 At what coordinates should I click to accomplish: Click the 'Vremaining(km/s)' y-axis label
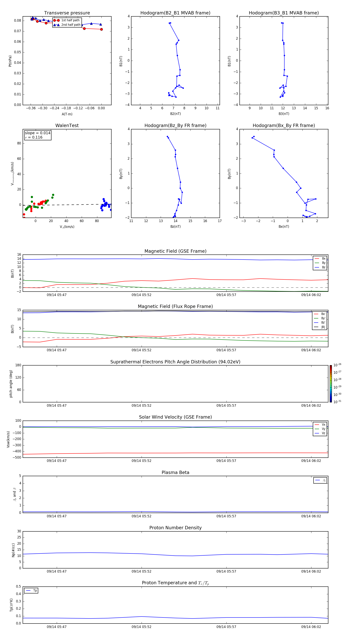point(12,173)
